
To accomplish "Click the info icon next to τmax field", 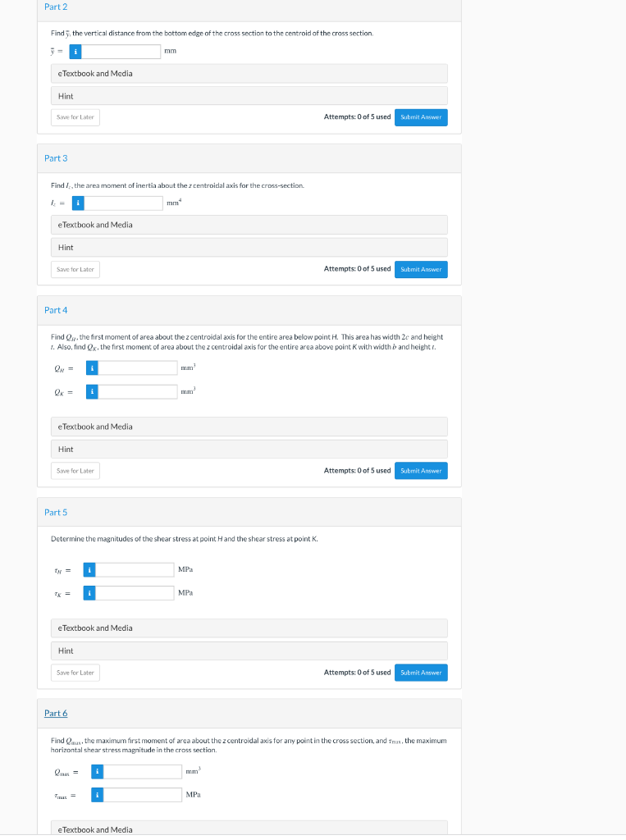I will click(97, 795).
